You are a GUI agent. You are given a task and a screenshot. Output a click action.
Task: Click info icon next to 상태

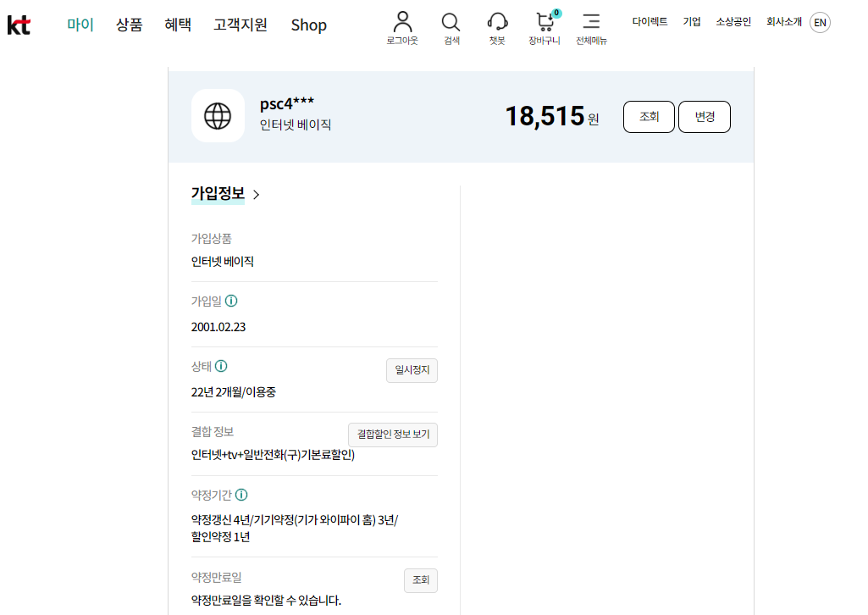(x=221, y=366)
